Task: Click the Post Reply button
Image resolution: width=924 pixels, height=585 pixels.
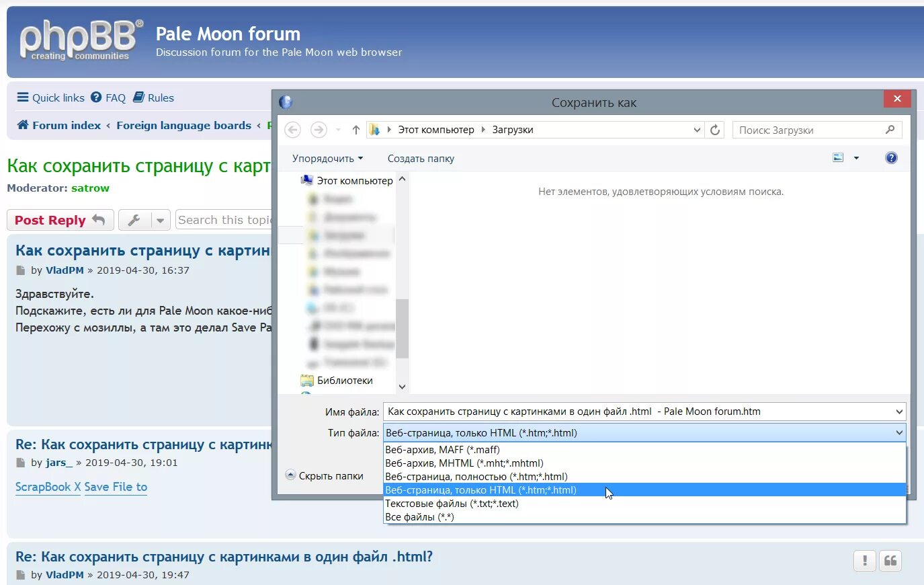Action: [60, 220]
